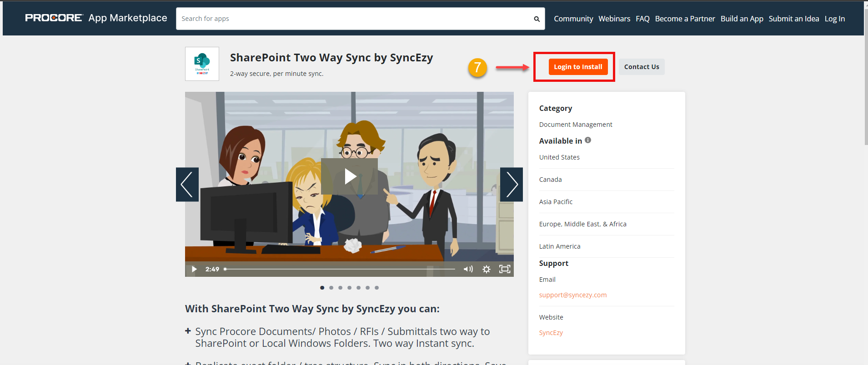The height and width of the screenshot is (365, 868).
Task: Click the search magnifier icon
Action: coord(537,19)
